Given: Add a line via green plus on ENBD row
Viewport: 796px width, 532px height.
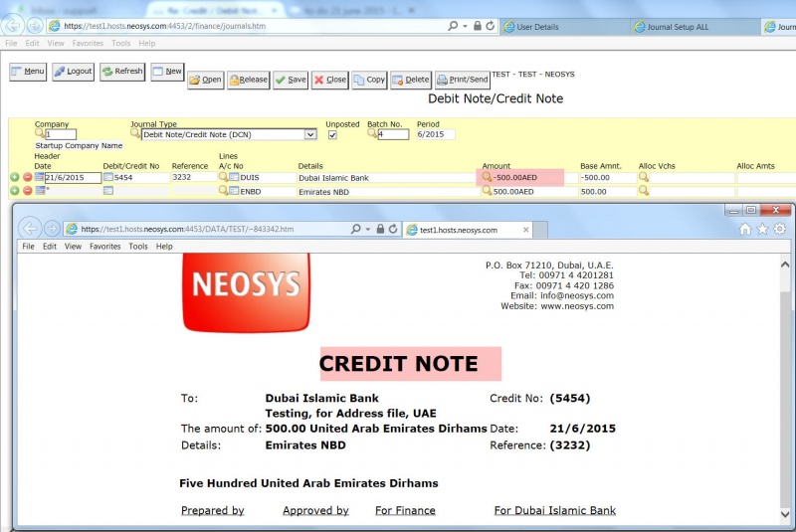Looking at the screenshot, I should pos(15,191).
